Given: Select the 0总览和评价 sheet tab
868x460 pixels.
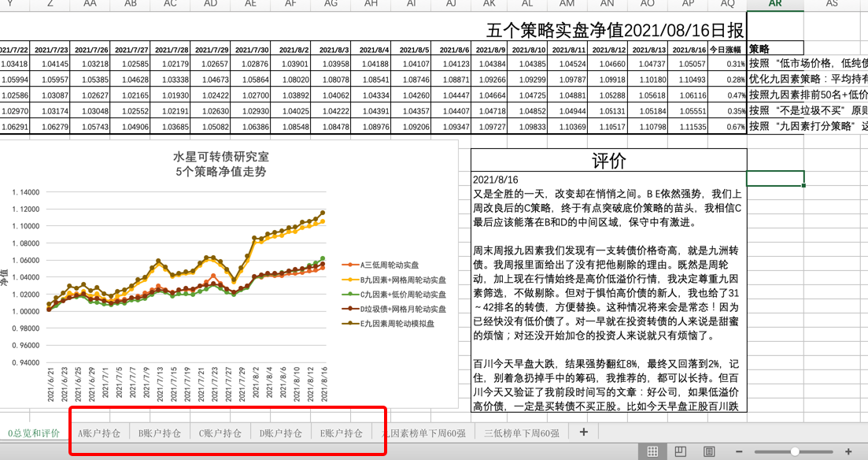Looking at the screenshot, I should [34, 433].
